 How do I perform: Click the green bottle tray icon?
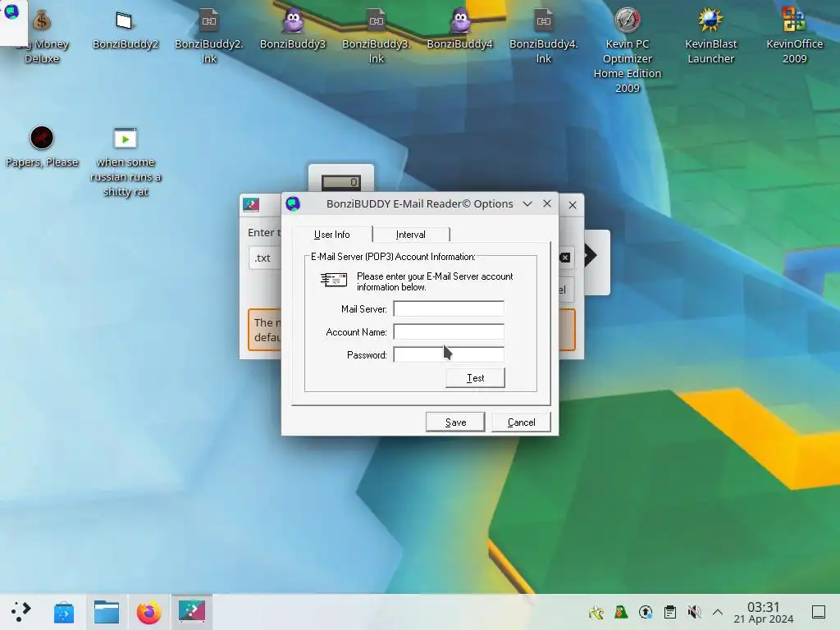tap(621, 611)
